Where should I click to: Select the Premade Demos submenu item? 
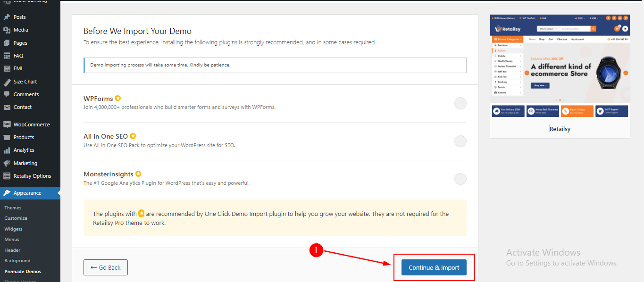23,271
